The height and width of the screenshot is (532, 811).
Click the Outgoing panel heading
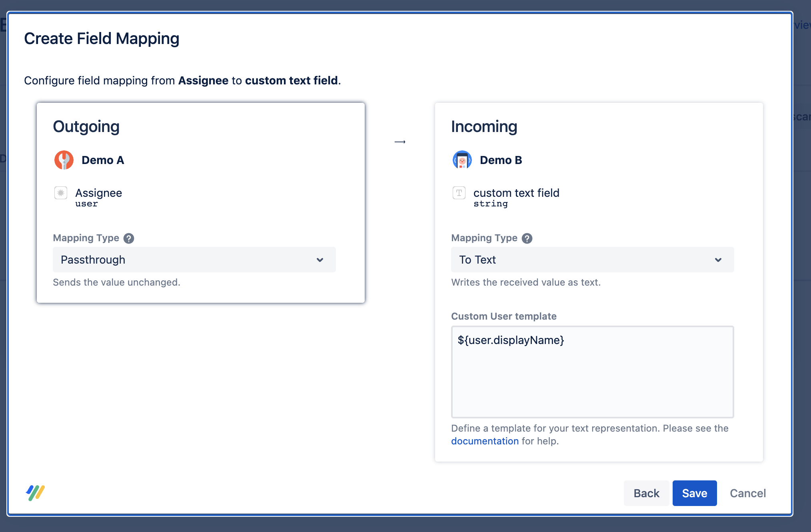tap(86, 127)
